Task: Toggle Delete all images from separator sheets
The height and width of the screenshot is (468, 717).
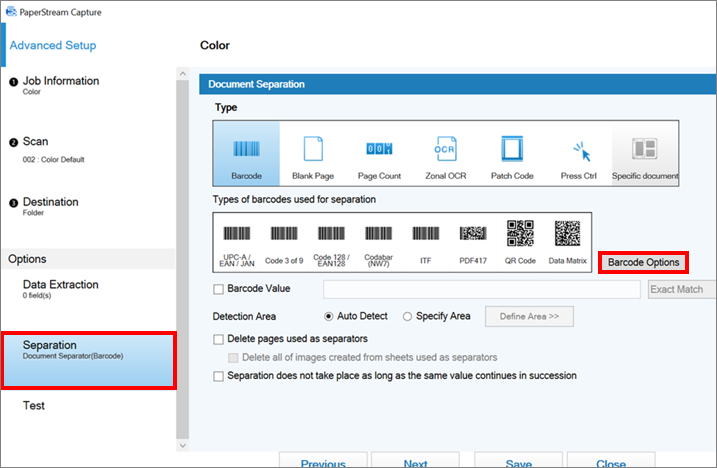Action: (x=233, y=357)
